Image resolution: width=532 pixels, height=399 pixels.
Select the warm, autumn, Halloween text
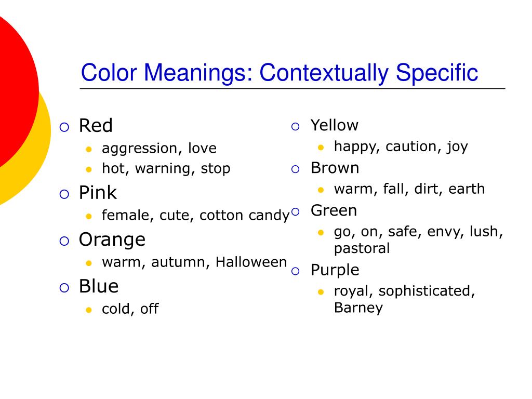tap(194, 262)
